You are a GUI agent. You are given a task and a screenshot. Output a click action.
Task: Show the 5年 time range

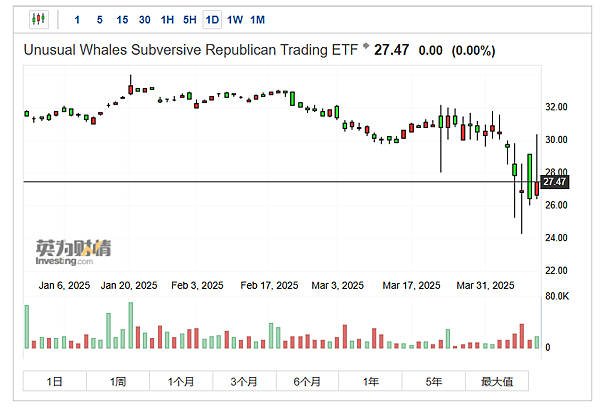coord(434,381)
